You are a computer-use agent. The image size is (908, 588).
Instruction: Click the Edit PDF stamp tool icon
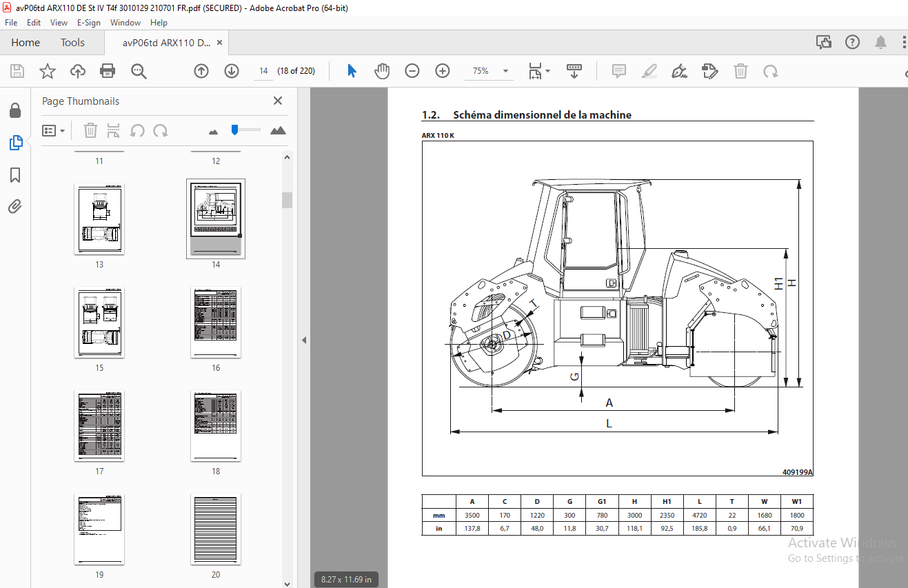click(710, 71)
